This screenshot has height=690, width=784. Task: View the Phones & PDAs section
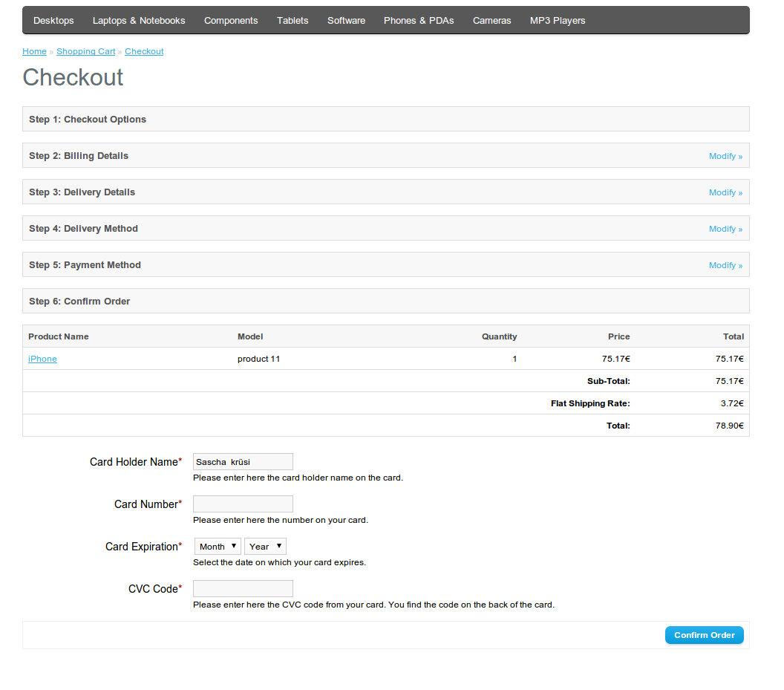418,20
